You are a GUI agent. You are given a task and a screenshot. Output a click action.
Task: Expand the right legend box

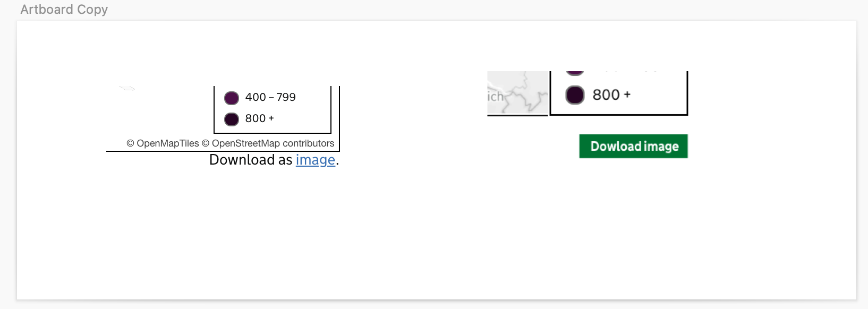[618, 93]
